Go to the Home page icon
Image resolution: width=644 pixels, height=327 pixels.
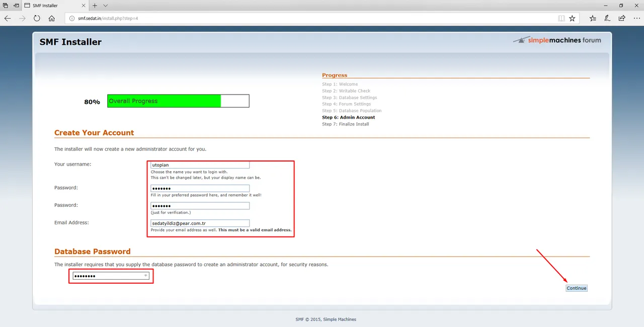coord(52,18)
